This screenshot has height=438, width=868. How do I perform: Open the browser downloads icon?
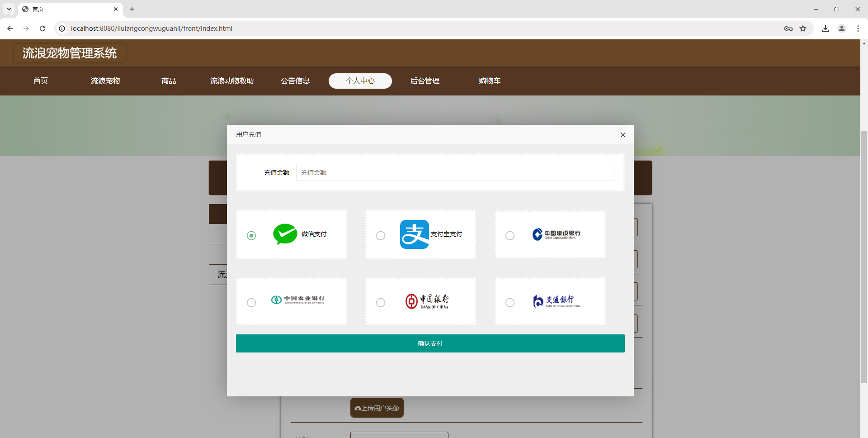[x=826, y=29]
